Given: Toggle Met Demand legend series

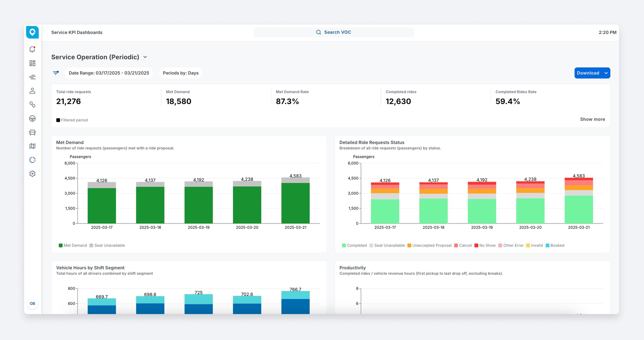Looking at the screenshot, I should pos(72,245).
